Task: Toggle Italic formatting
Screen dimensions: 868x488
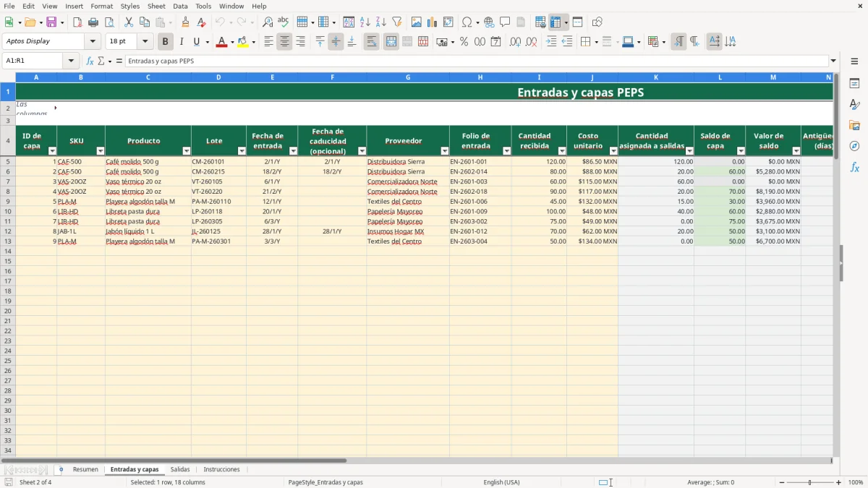Action: tap(182, 42)
